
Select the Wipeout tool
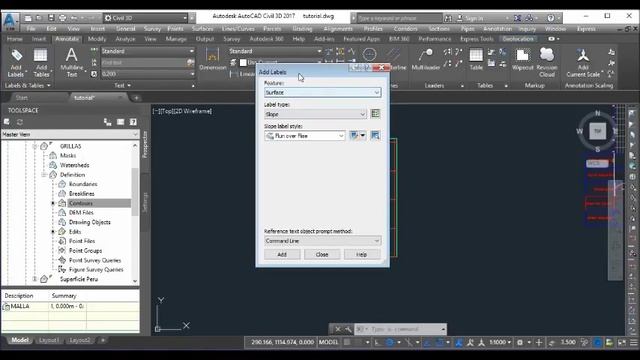point(522,60)
